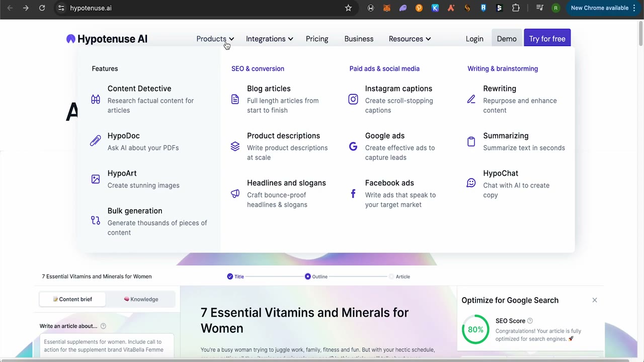Viewport: 644px width, 362px height.
Task: Bookmark page with star icon
Action: 348,8
